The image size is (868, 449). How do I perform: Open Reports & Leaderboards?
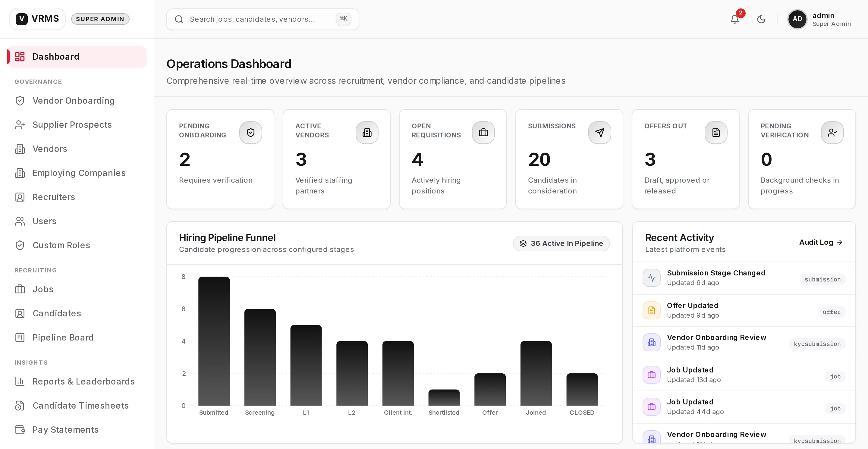77,381
